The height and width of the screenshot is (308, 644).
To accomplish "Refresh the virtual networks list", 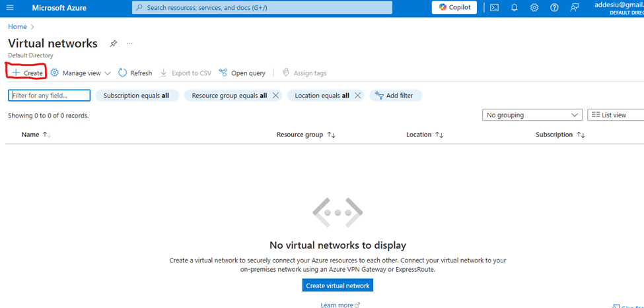I will [135, 73].
